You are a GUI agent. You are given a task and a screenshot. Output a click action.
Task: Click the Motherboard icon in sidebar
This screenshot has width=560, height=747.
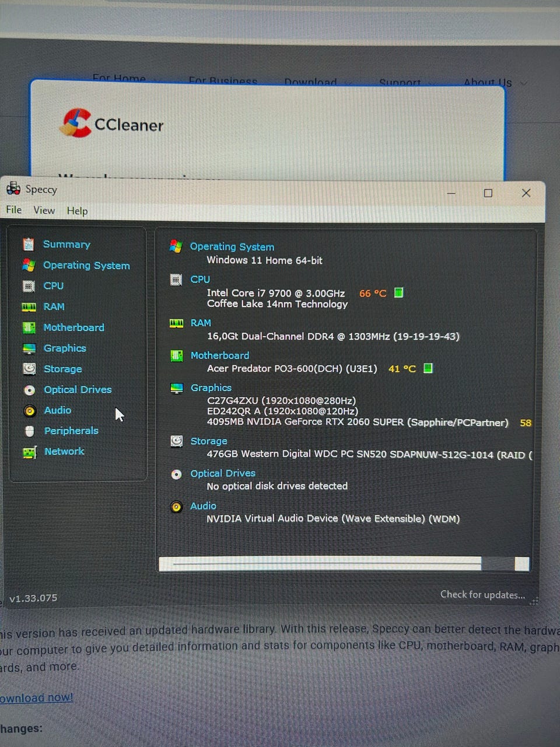pyautogui.click(x=29, y=327)
